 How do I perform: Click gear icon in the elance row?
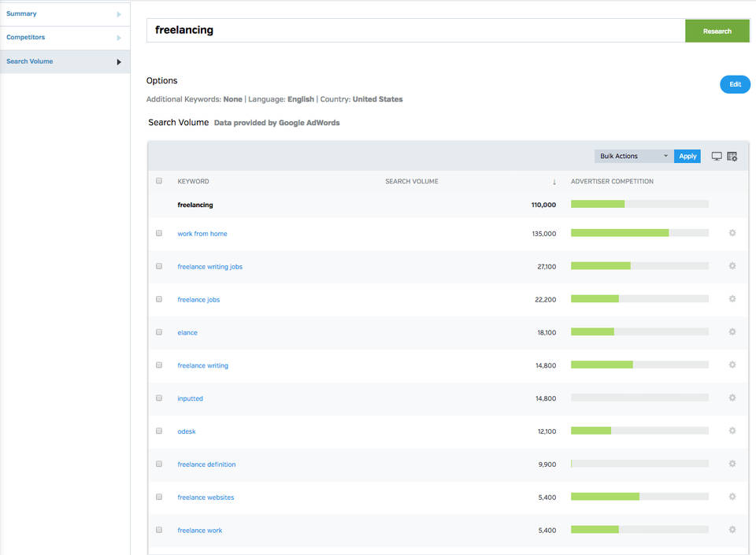(x=732, y=332)
